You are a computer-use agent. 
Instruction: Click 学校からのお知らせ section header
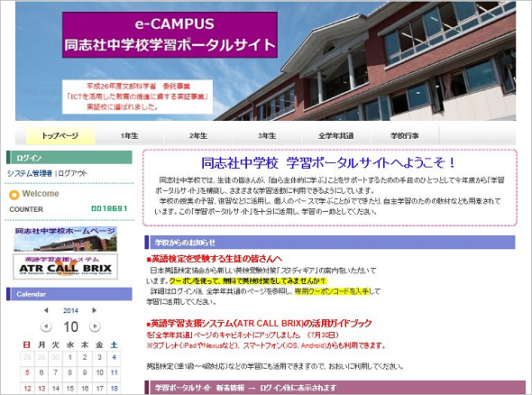[x=330, y=243]
